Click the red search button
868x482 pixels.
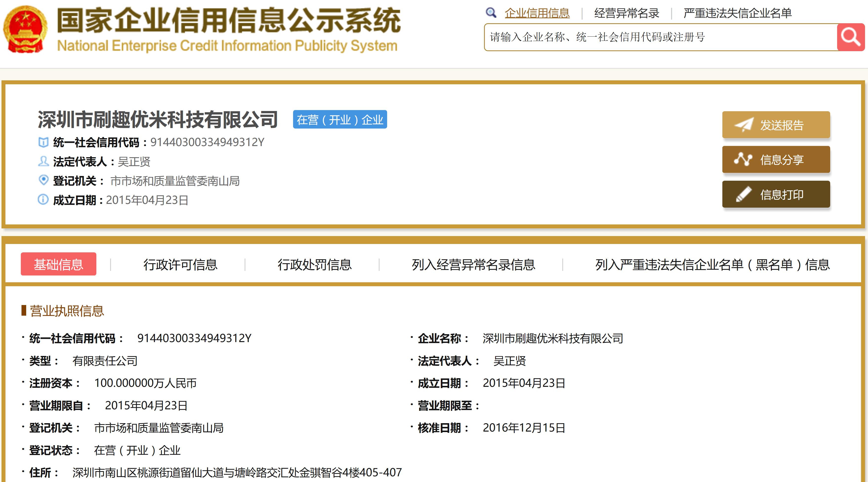pyautogui.click(x=850, y=37)
